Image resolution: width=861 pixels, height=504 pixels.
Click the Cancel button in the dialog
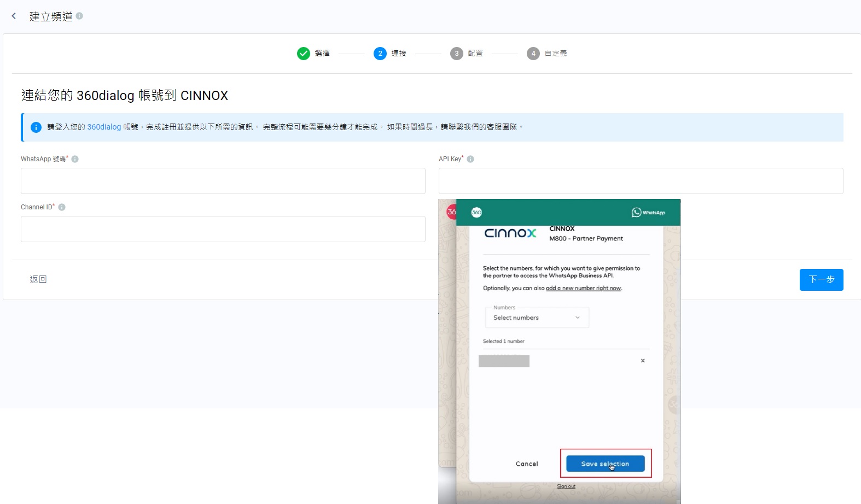(527, 464)
